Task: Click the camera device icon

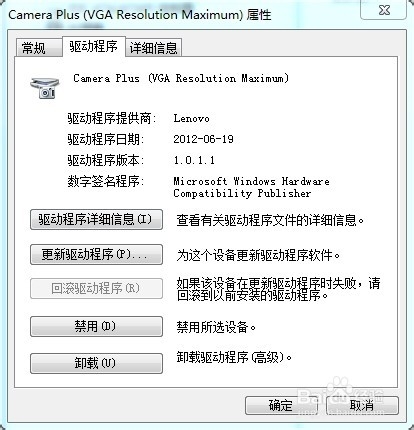Action: tap(45, 88)
